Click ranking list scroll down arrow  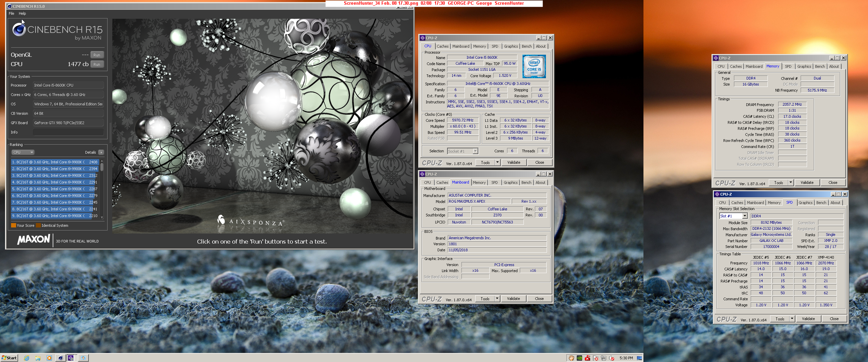pyautogui.click(x=102, y=217)
